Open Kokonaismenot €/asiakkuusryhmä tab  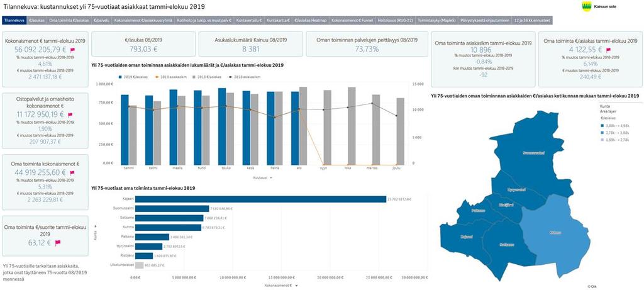coord(143,20)
